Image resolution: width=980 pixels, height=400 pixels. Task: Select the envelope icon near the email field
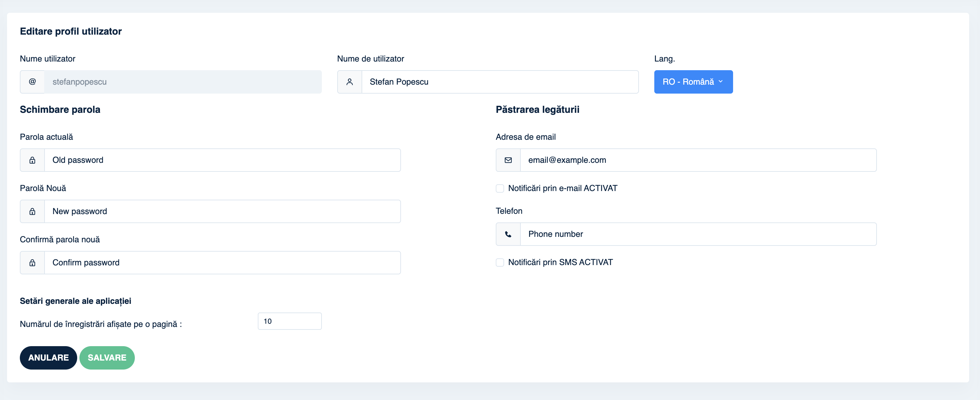pos(508,160)
